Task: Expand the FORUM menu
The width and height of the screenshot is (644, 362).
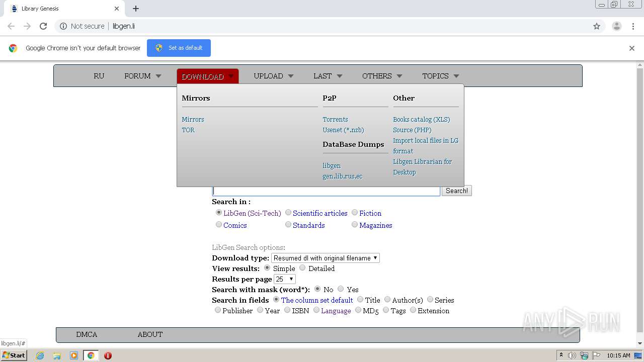Action: click(x=143, y=76)
